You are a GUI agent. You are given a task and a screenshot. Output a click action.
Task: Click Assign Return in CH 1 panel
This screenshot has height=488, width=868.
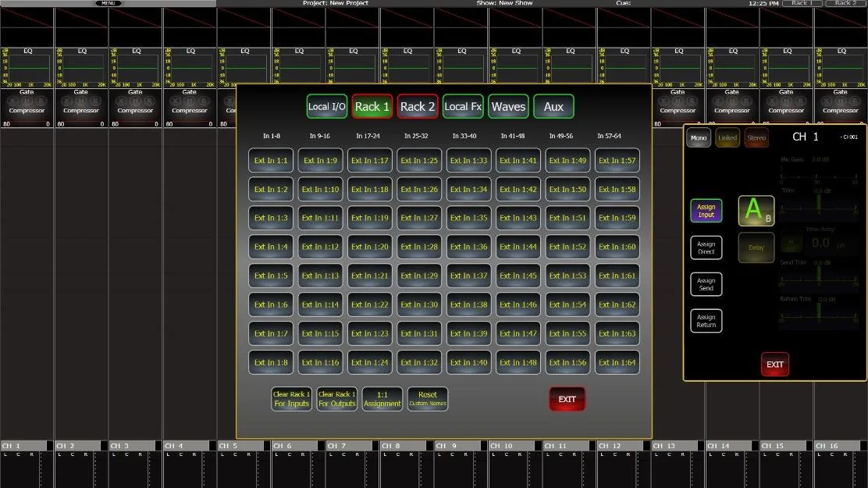coord(706,321)
